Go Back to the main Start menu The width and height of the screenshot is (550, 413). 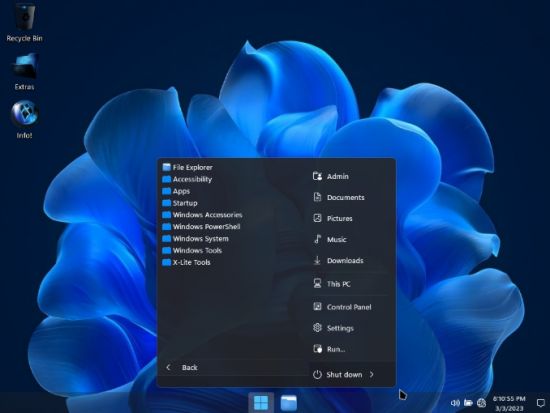[182, 367]
